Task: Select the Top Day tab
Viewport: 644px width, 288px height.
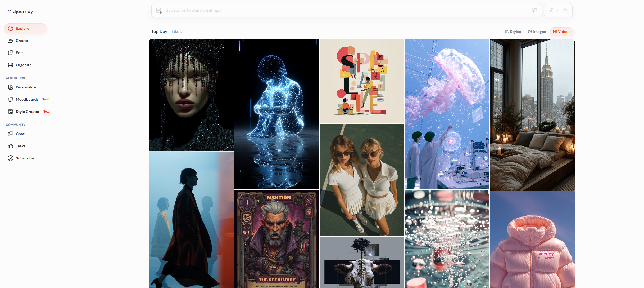Action: [x=159, y=31]
